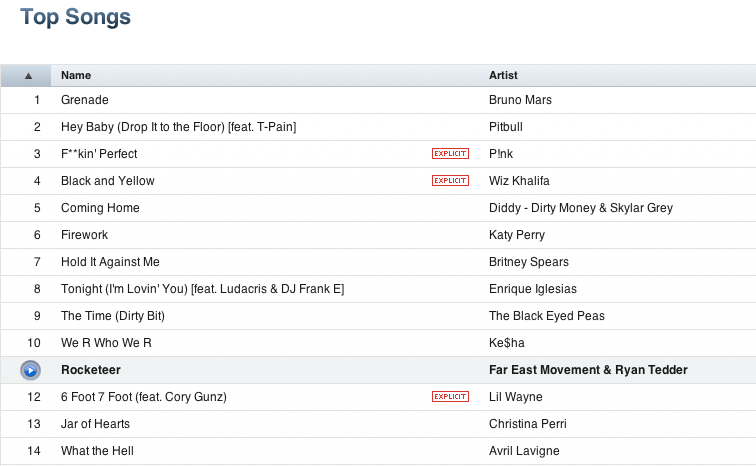Select the song Coming Home
The image size is (756, 466).
pos(100,208)
